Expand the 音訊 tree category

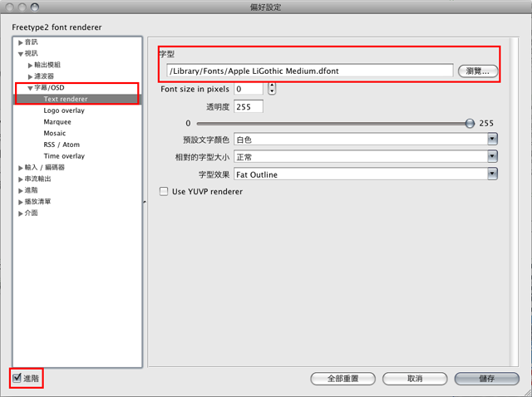20,42
